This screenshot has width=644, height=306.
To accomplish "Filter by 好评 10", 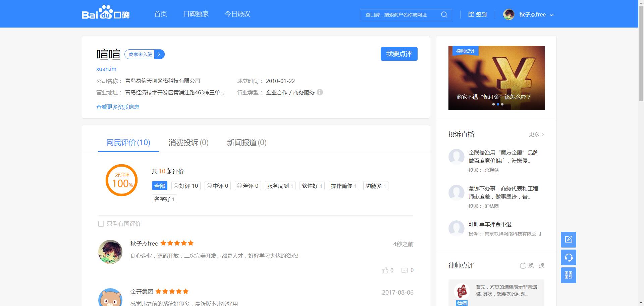I will tap(186, 186).
